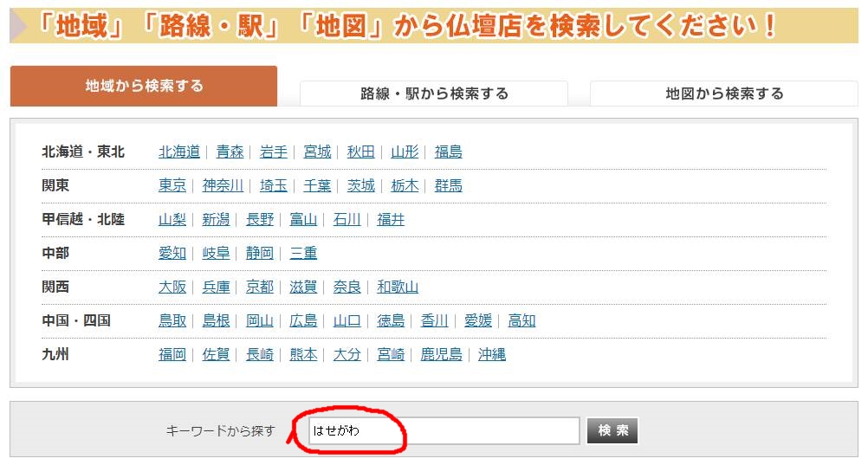Open the 福島 prefecture link
Image resolution: width=868 pixels, height=465 pixels.
tap(448, 152)
